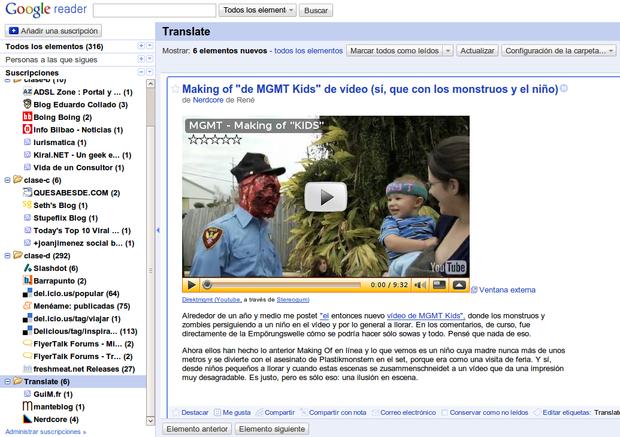Screen dimensions: 620x437
Task: Click Me gusta on the article
Action: (232, 412)
